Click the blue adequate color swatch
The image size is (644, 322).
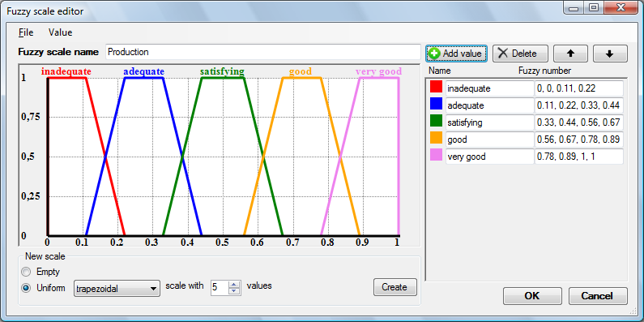tap(436, 104)
